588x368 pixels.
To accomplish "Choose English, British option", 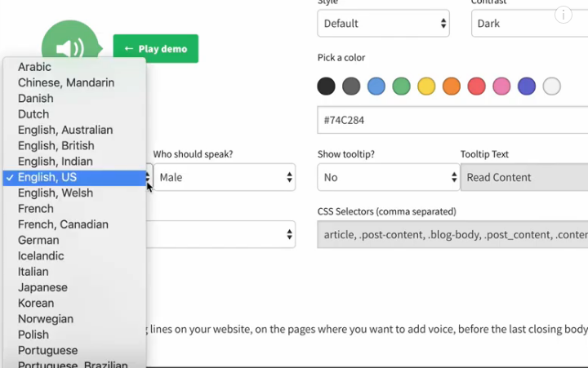I will click(74, 145).
